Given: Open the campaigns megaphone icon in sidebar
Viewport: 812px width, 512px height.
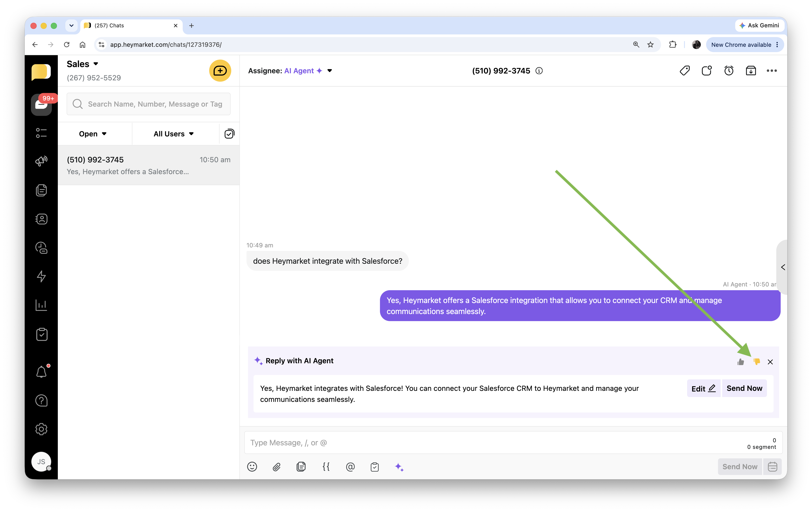Looking at the screenshot, I should pos(41,161).
